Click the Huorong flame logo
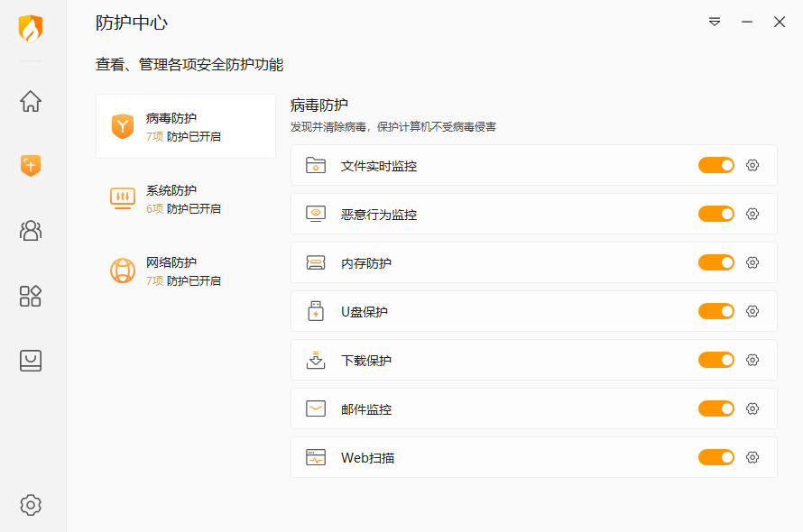This screenshot has height=532, width=803. click(x=31, y=29)
